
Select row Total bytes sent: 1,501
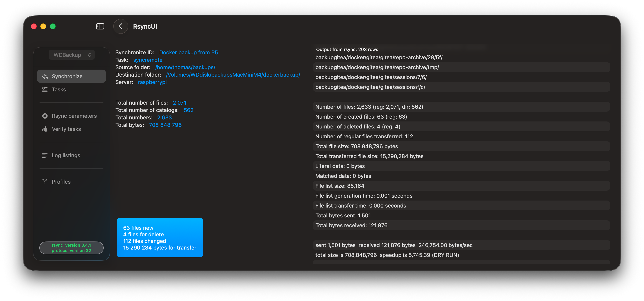(x=461, y=215)
